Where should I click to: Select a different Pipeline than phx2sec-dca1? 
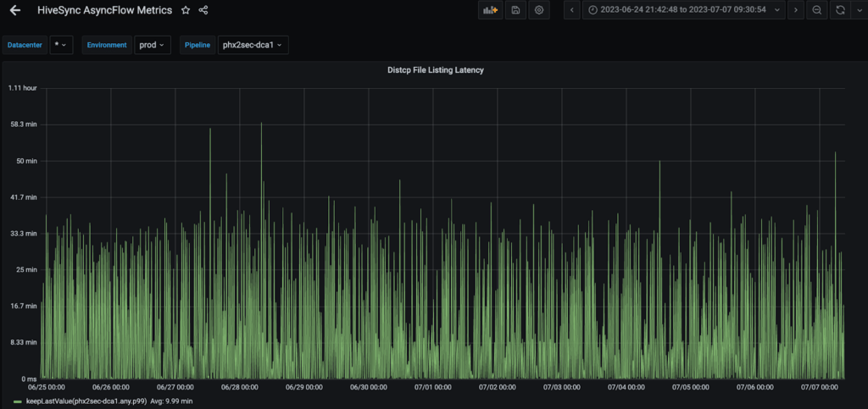coord(253,45)
